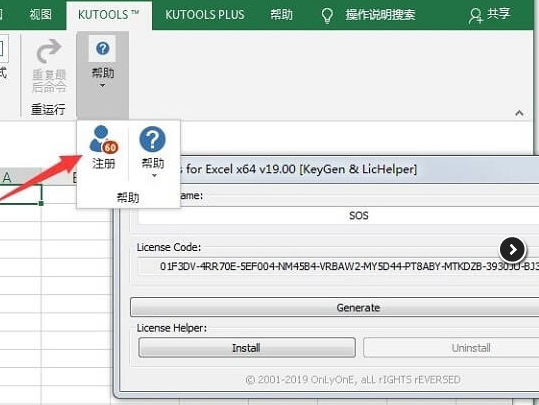Open the KUTOOLS PLUS ribbon tab
This screenshot has height=405, width=539.
tap(205, 15)
